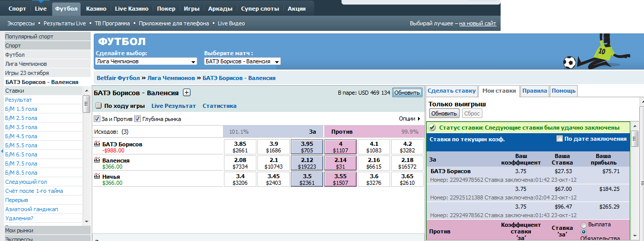Viewport: 644px width, 241px height.
Task: Follow на новый сайт link
Action: pos(478,23)
